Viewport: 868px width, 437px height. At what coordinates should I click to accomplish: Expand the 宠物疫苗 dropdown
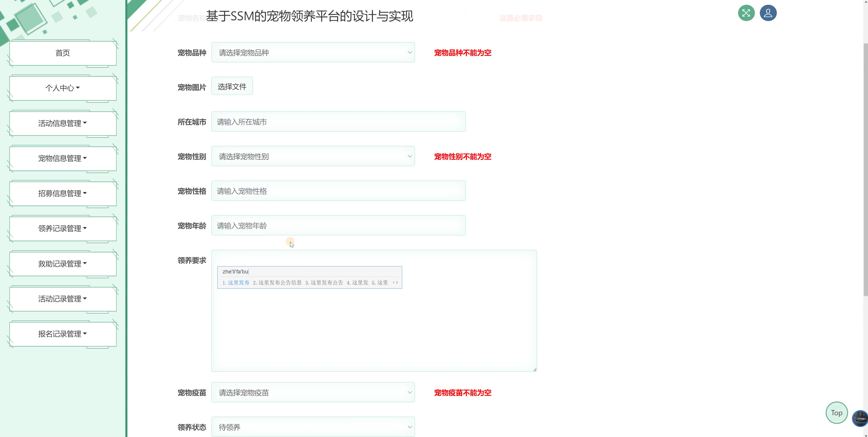pos(313,392)
